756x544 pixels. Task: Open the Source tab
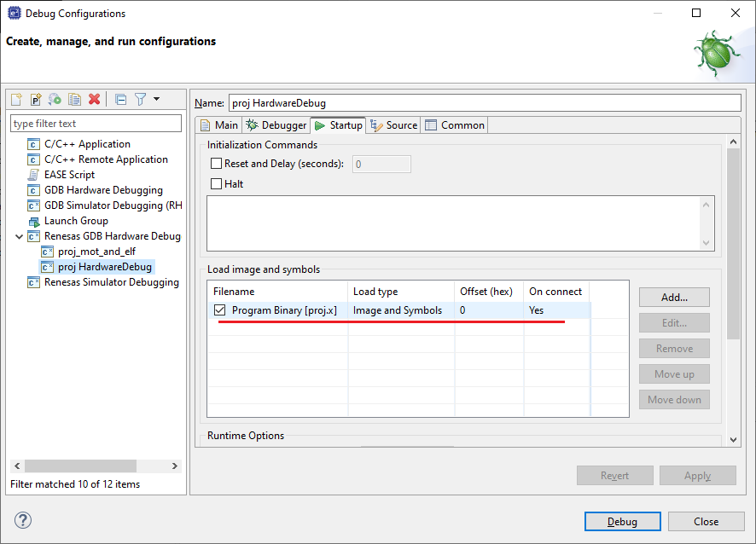(x=394, y=125)
